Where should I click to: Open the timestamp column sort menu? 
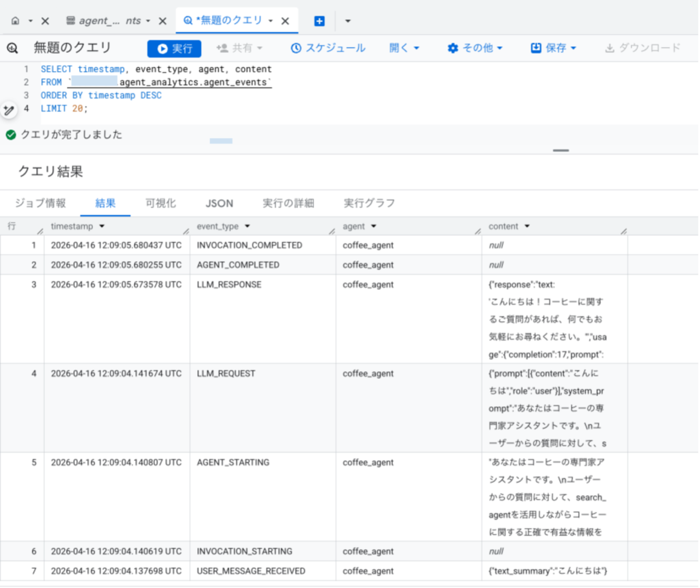coord(102,226)
